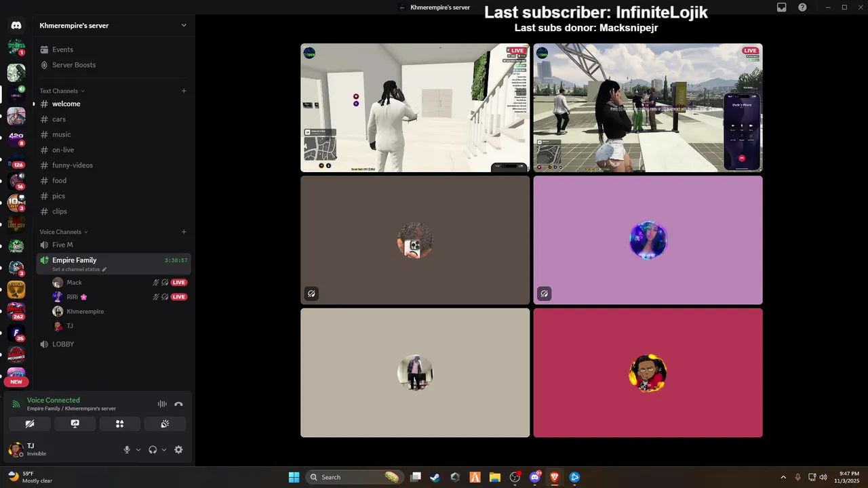Select the beige participant tile
This screenshot has width=868, height=488.
(x=415, y=373)
